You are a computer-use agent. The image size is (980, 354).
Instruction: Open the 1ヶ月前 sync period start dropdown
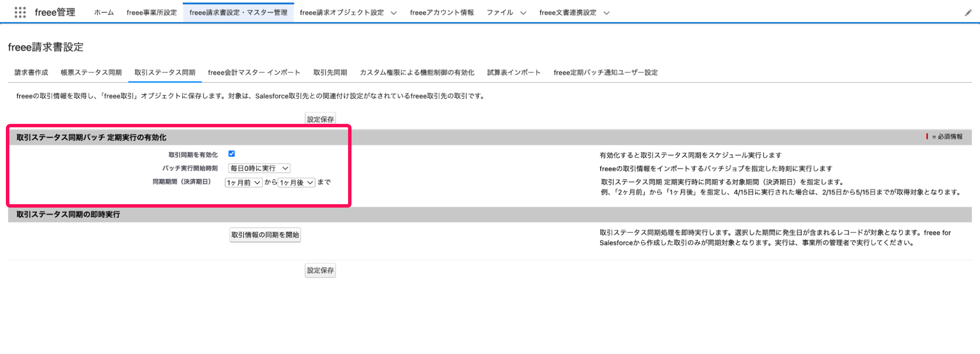[244, 183]
